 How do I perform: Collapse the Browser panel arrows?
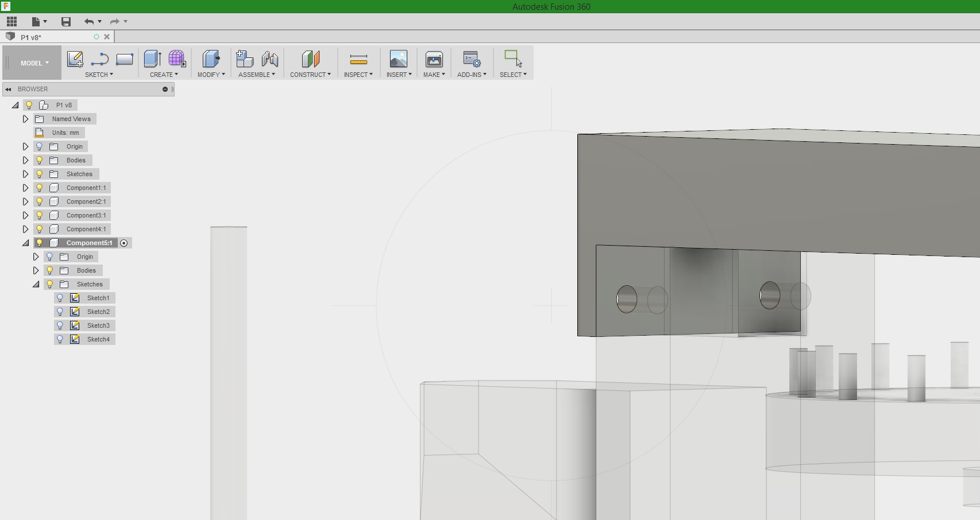coord(8,89)
